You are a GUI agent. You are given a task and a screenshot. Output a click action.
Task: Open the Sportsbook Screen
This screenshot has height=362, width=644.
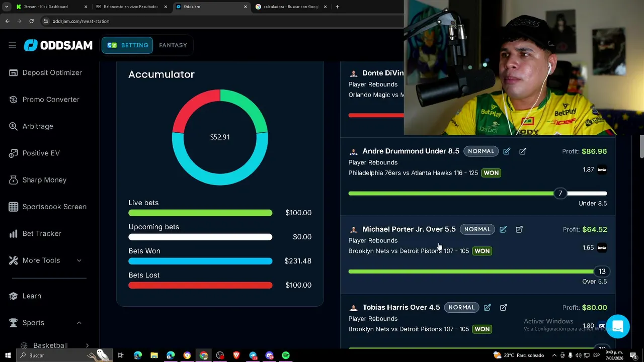54,207
